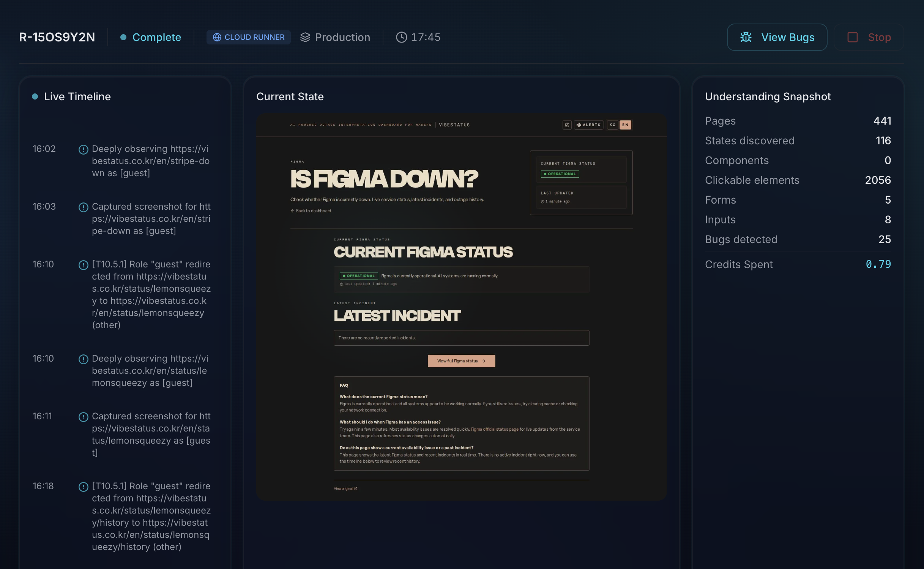The height and width of the screenshot is (569, 924).
Task: Click the Components value 0
Action: [x=888, y=160]
